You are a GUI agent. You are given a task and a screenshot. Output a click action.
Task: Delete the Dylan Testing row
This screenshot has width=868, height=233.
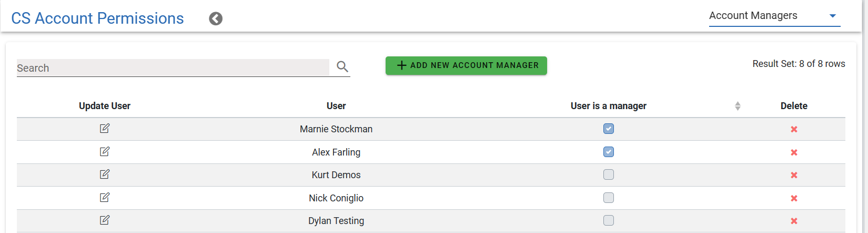(x=794, y=221)
